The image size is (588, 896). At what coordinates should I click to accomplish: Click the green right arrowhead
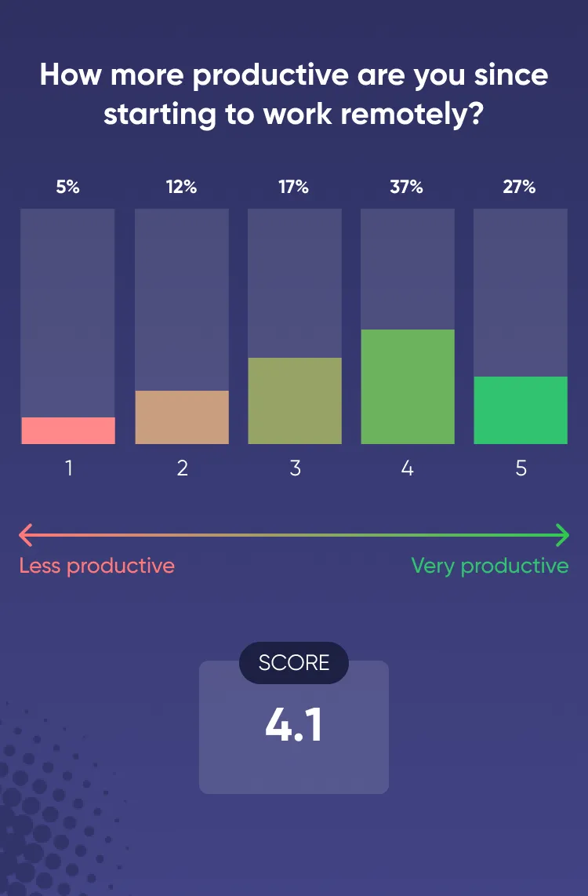pyautogui.click(x=562, y=536)
